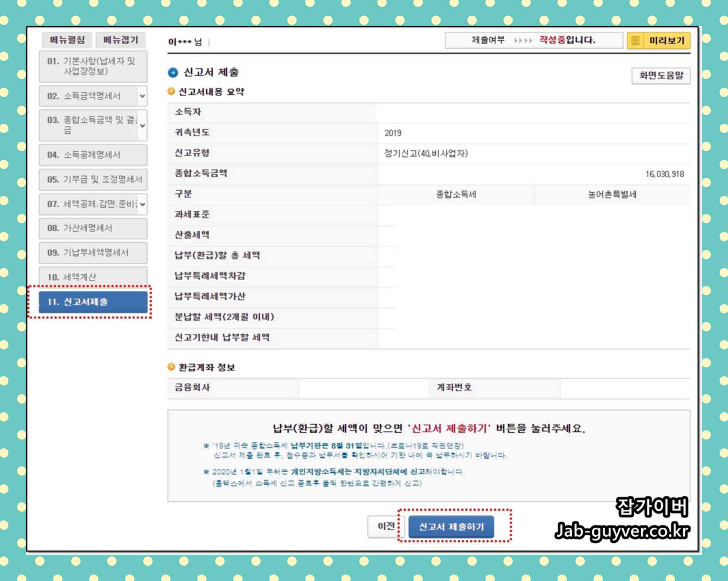Click the 미리보기 preview icon button

click(658, 40)
